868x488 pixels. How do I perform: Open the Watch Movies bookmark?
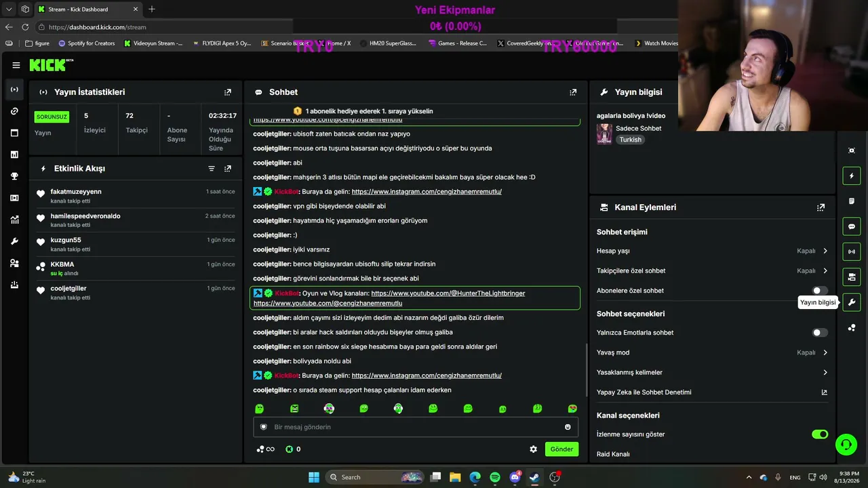pos(656,43)
